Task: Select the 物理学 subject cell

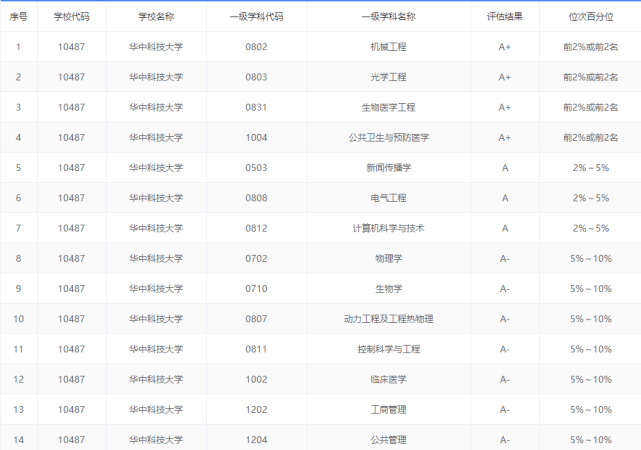Action: 388,259
